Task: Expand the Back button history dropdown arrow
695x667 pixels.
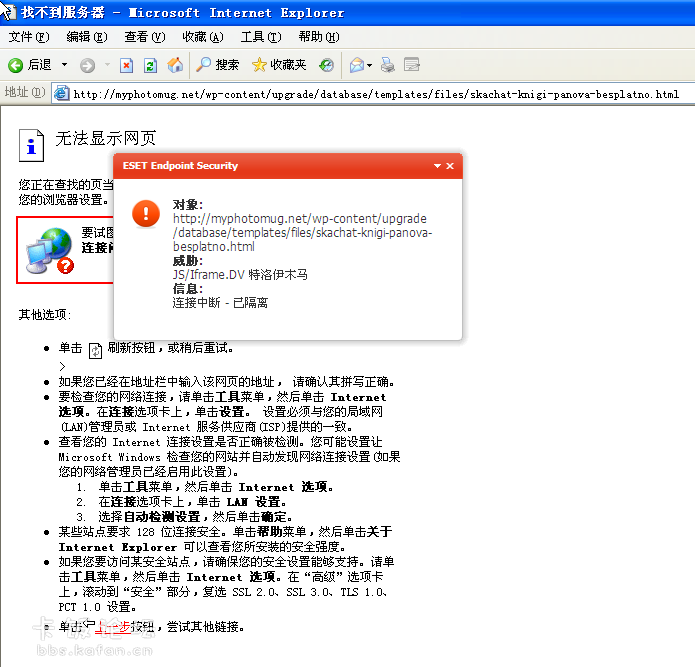Action: (x=64, y=65)
